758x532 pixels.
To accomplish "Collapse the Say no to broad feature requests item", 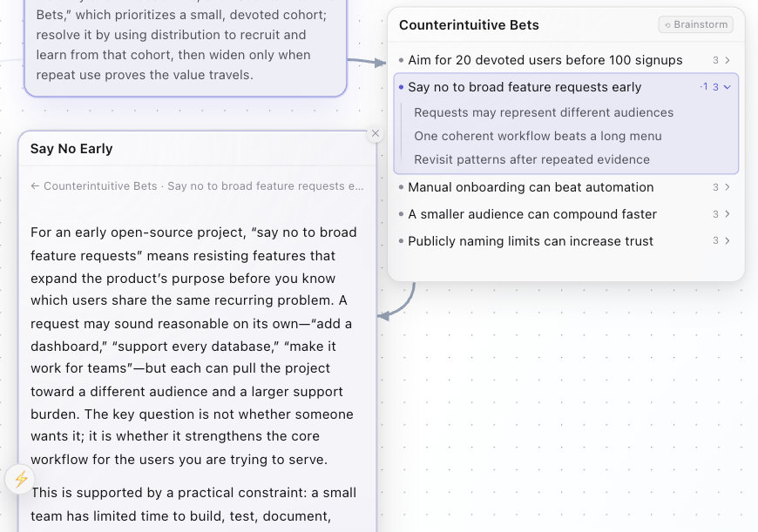I will click(727, 87).
